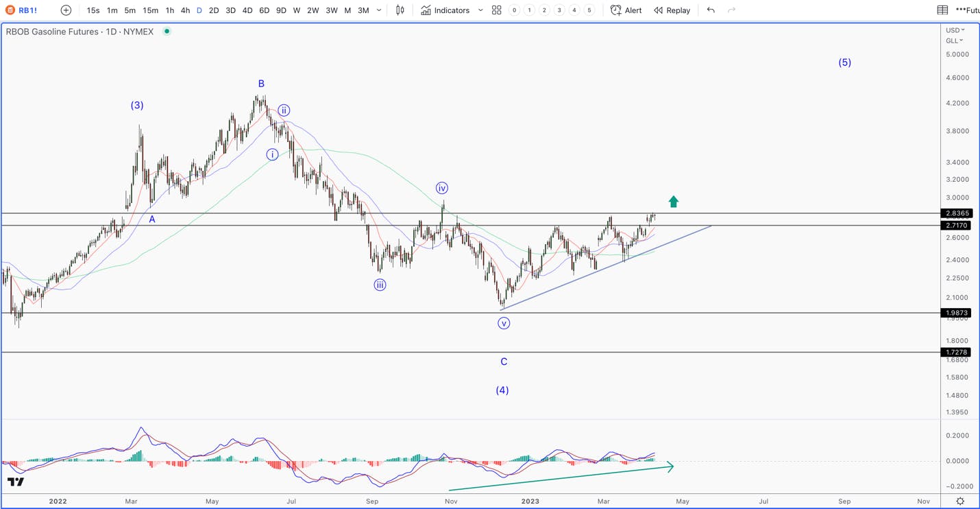Expand the timeframe list chevron
980x509 pixels.
point(379,10)
